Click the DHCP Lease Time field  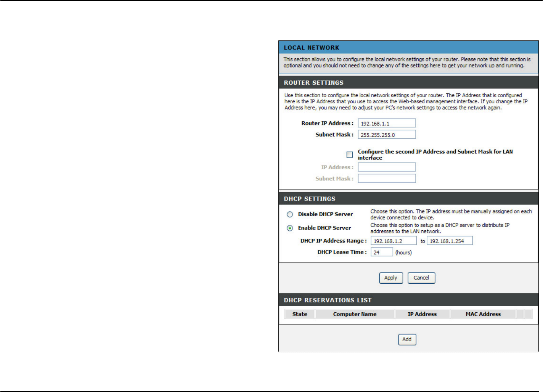point(382,252)
